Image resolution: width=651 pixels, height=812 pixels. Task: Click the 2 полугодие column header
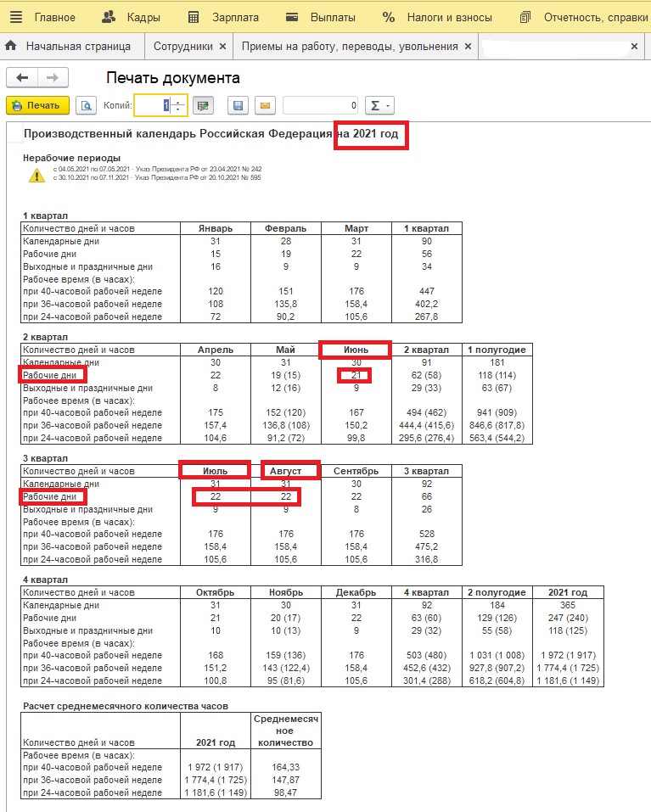click(497, 592)
